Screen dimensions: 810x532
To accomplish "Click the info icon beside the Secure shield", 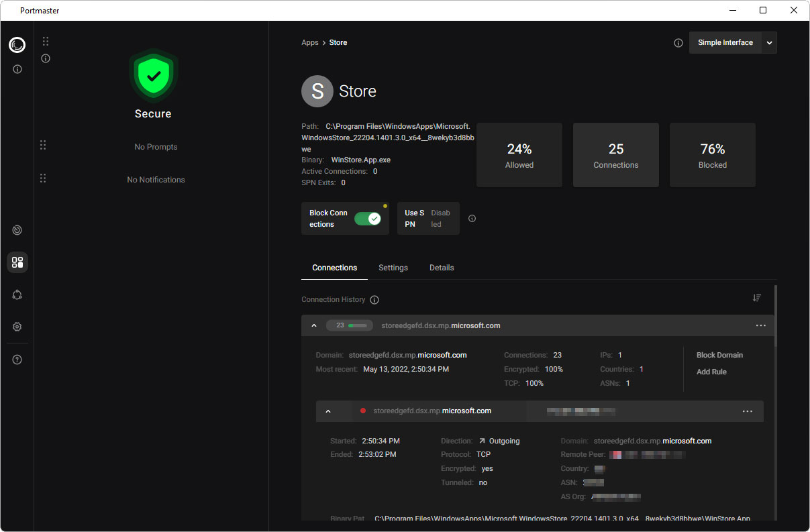I will (x=46, y=58).
